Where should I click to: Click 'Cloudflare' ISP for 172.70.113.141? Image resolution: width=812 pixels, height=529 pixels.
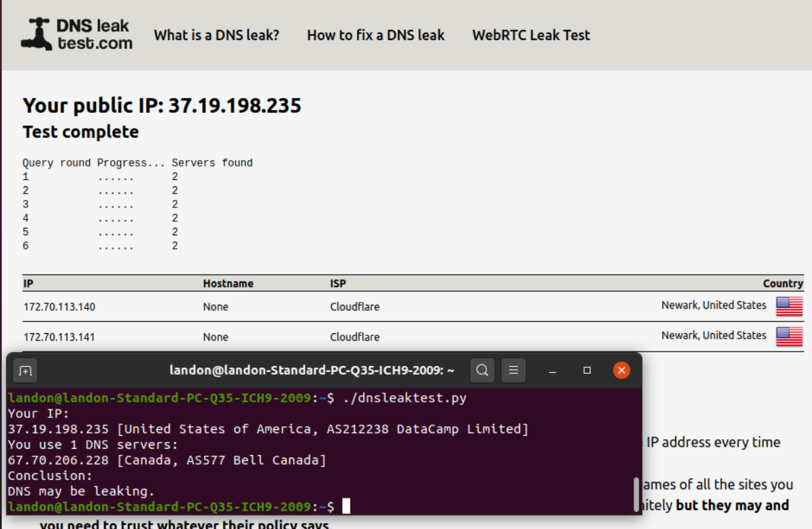pyautogui.click(x=355, y=337)
